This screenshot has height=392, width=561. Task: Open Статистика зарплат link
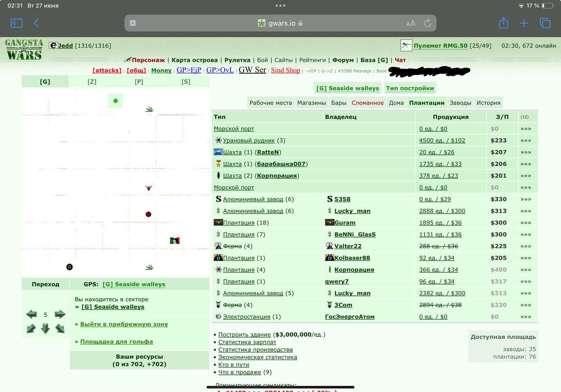coord(247,342)
